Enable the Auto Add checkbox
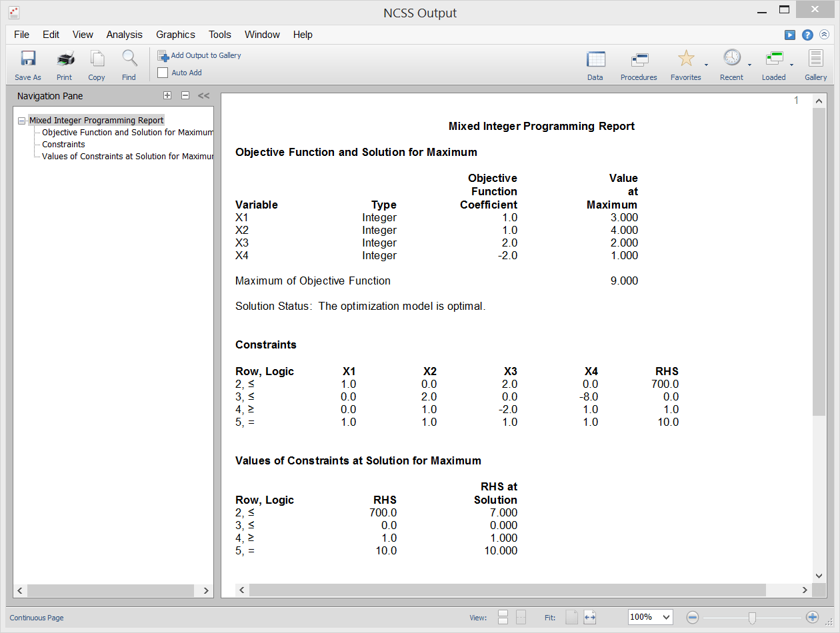 tap(161, 73)
